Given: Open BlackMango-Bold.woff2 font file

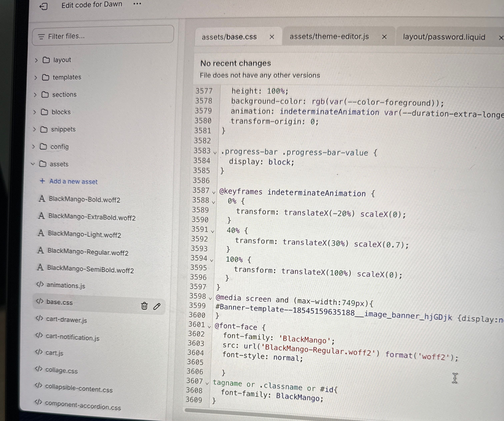Looking at the screenshot, I should pos(84,199).
